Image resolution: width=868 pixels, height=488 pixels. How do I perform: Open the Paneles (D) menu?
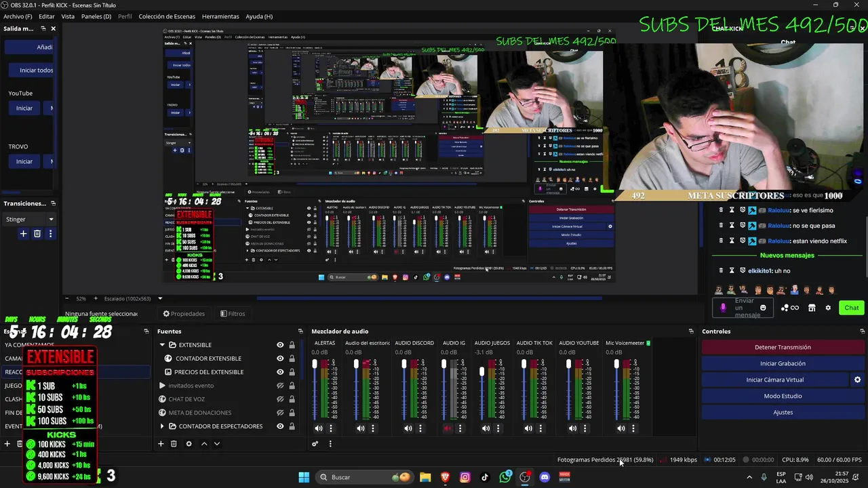click(x=96, y=16)
